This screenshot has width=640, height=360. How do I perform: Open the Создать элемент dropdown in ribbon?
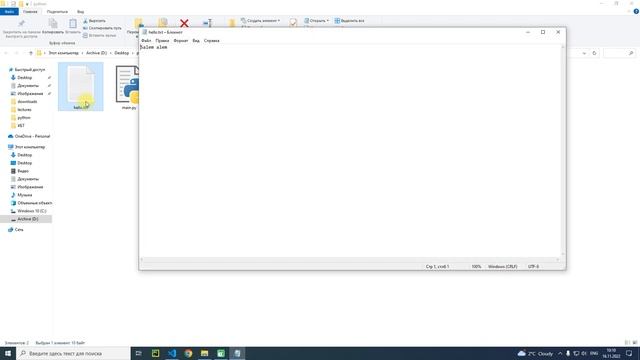tap(260, 20)
